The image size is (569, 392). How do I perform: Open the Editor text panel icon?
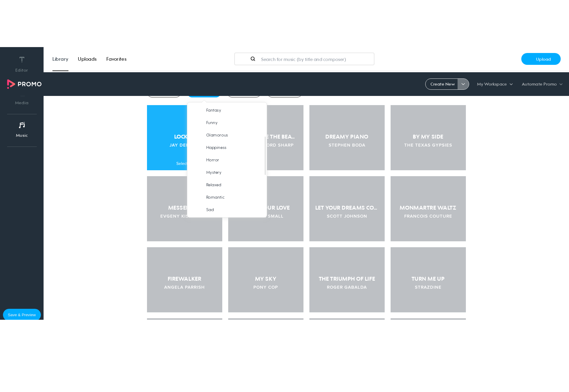click(22, 60)
